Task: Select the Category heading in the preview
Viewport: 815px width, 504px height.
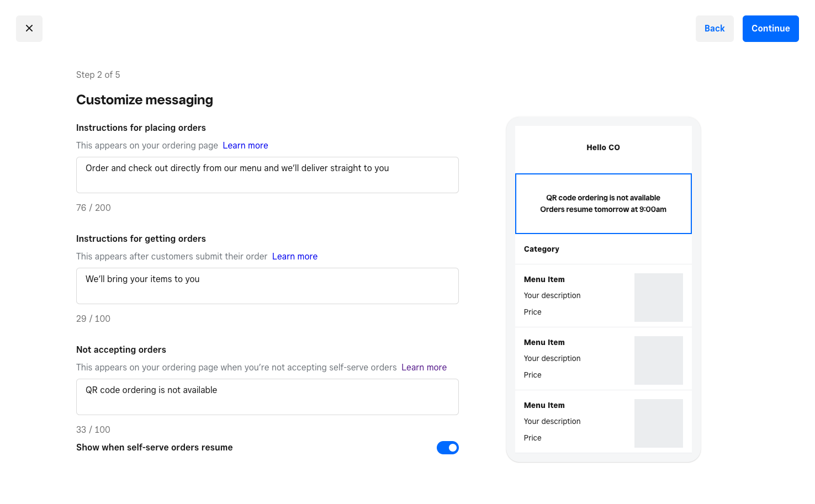Action: [x=541, y=249]
